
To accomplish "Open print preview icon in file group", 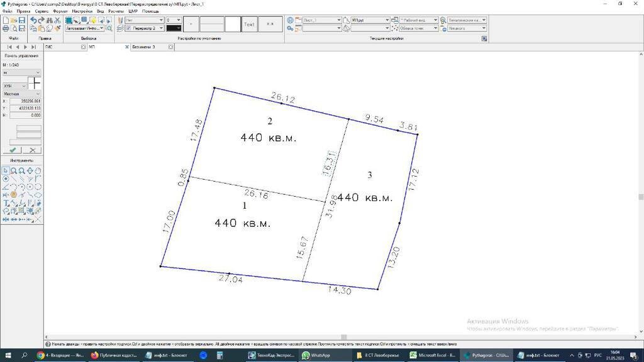I will tap(14, 28).
